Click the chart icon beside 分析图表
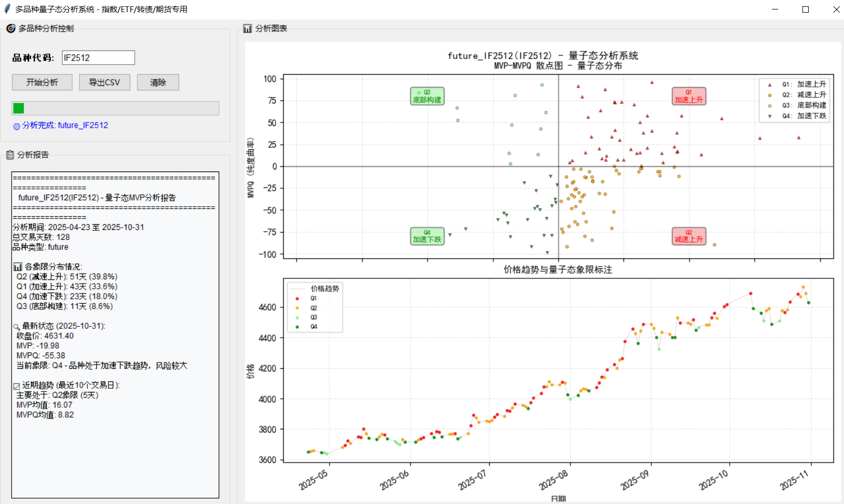The width and height of the screenshot is (844, 504). point(247,28)
